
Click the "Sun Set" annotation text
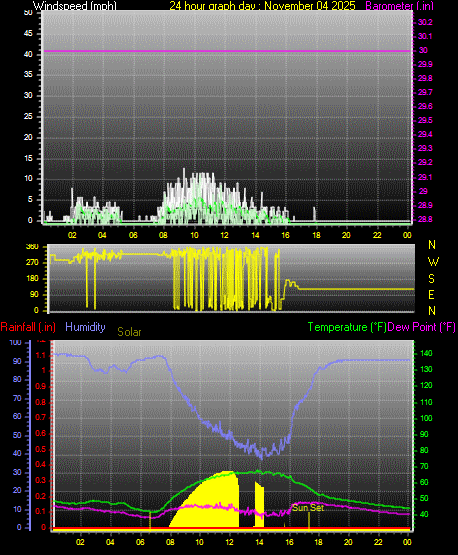tap(308, 508)
